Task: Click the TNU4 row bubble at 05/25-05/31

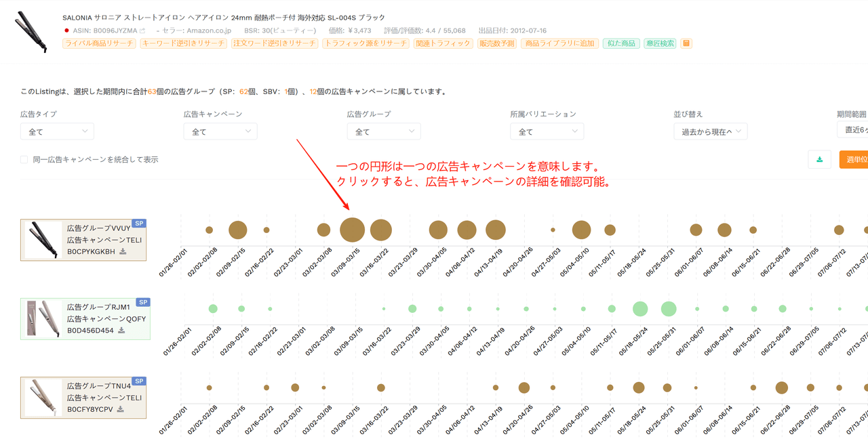Action: [667, 387]
